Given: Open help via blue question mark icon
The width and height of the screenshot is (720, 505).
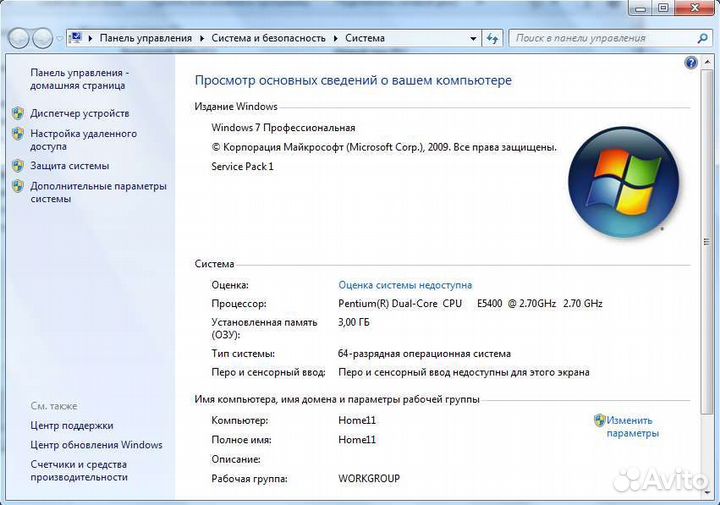Looking at the screenshot, I should [691, 62].
